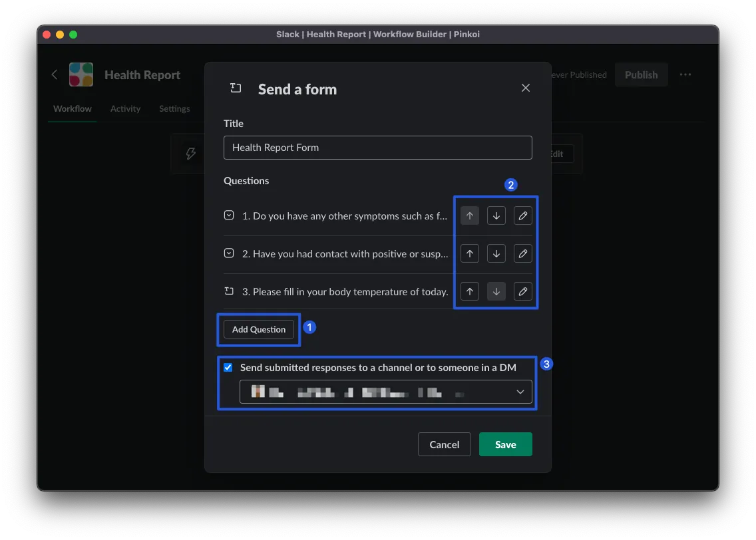Go back using the left chevron arrow

[x=55, y=74]
